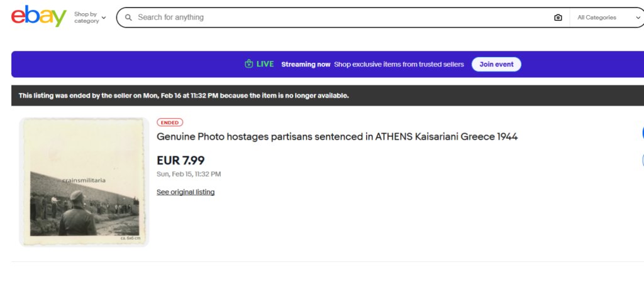
Task: Open the All Categories dropdown
Action: pos(608,18)
